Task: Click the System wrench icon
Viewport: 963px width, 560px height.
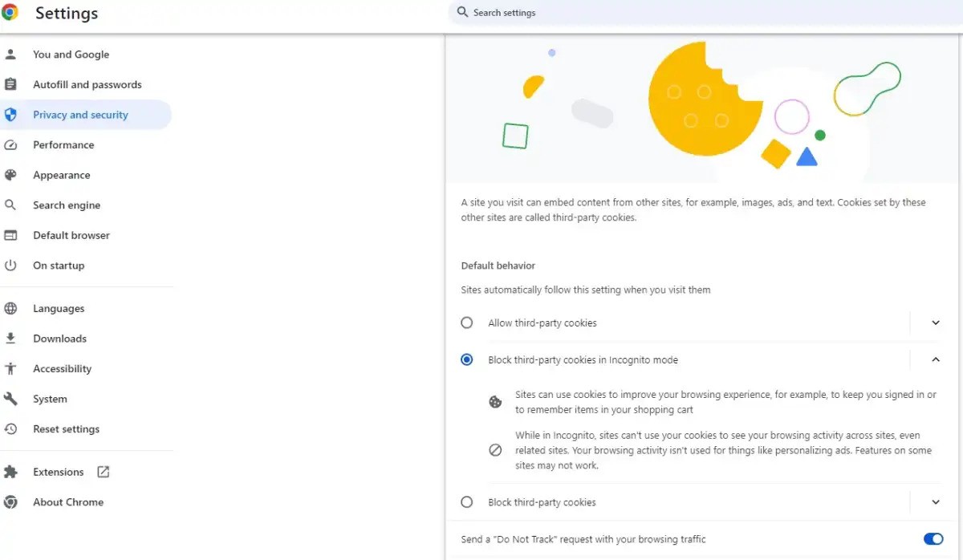Action: [10, 399]
